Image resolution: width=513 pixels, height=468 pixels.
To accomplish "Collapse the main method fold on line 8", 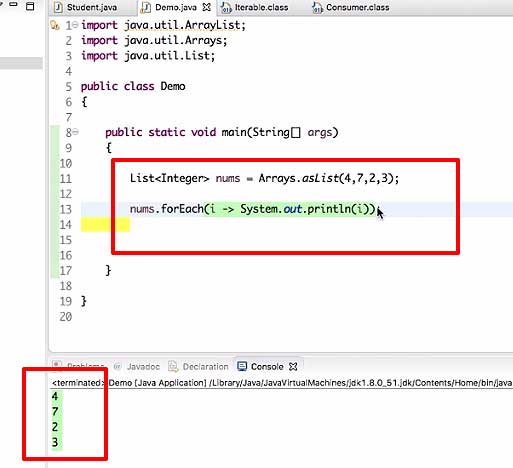I will coord(76,132).
